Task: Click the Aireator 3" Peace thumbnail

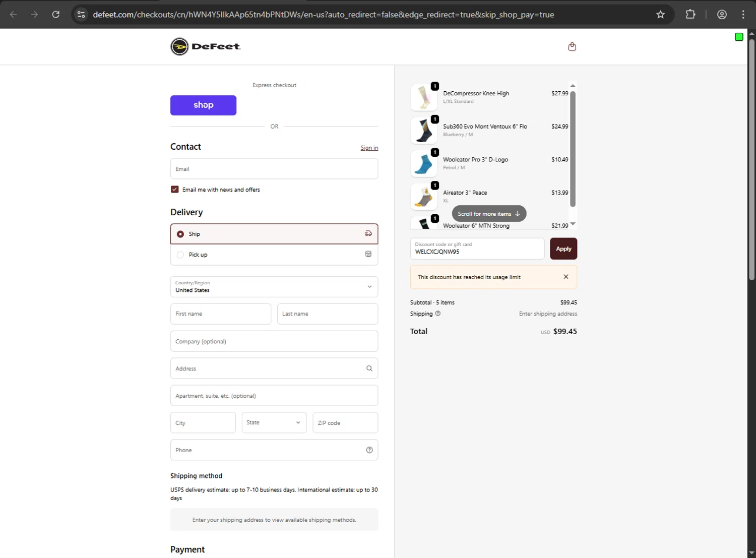Action: 424,197
